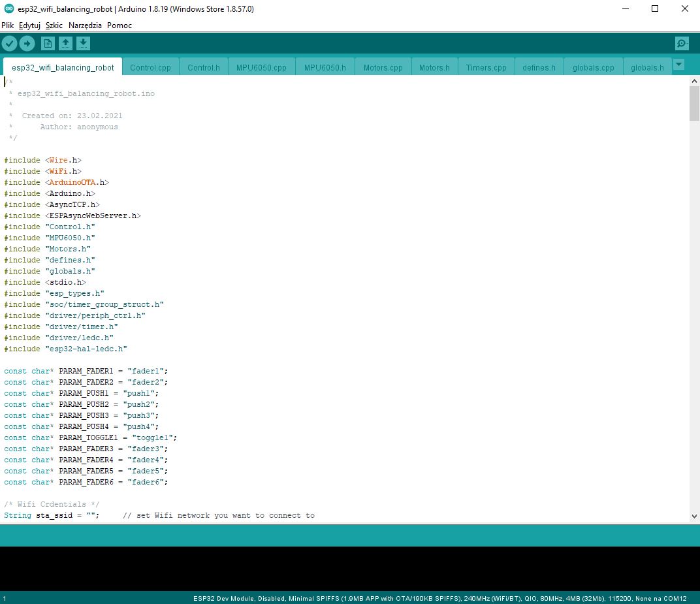Open the Narzędzia menu
Screen dimensions: 700x604
85,25
